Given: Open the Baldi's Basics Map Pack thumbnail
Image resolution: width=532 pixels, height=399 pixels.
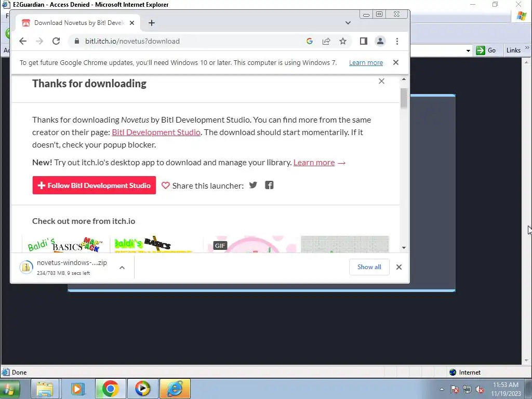Looking at the screenshot, I should [x=65, y=244].
